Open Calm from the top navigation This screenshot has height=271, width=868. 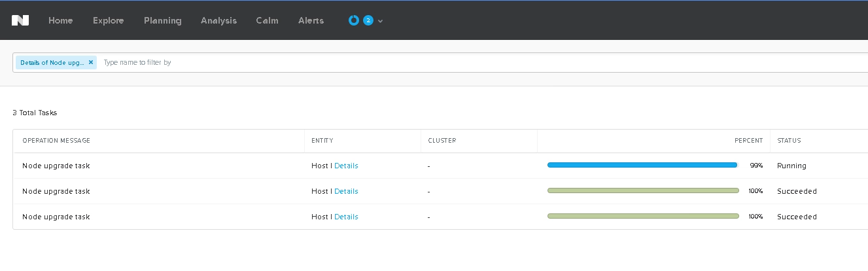(267, 20)
